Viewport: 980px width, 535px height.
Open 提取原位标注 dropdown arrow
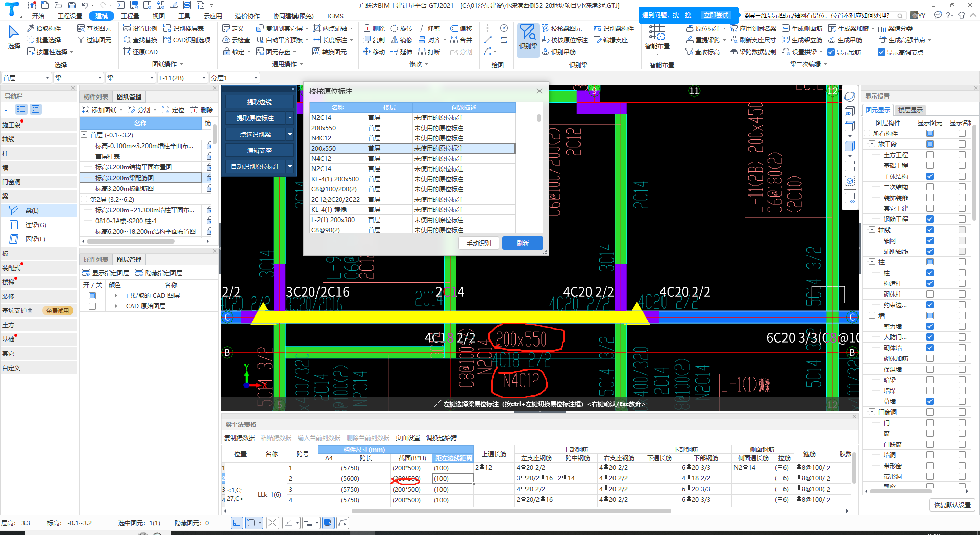[x=290, y=118]
